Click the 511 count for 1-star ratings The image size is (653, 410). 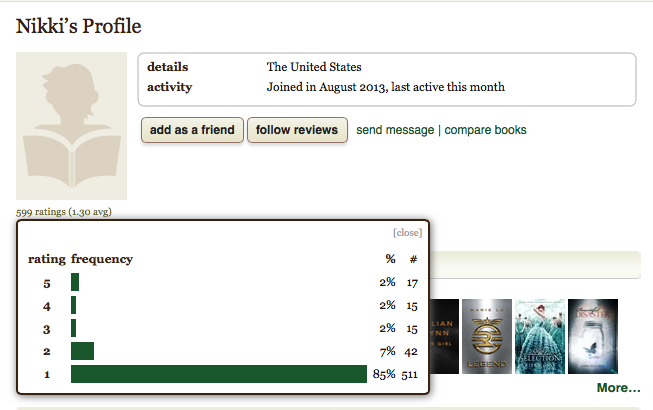409,374
